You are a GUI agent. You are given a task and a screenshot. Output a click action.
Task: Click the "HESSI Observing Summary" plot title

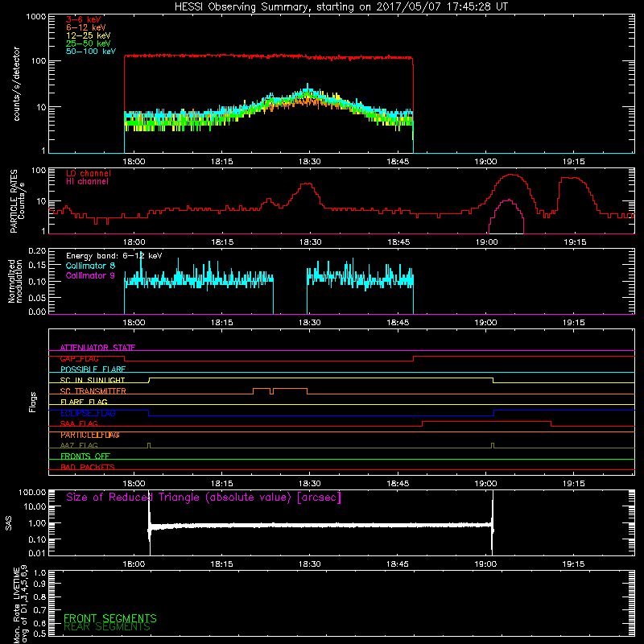(341, 7)
